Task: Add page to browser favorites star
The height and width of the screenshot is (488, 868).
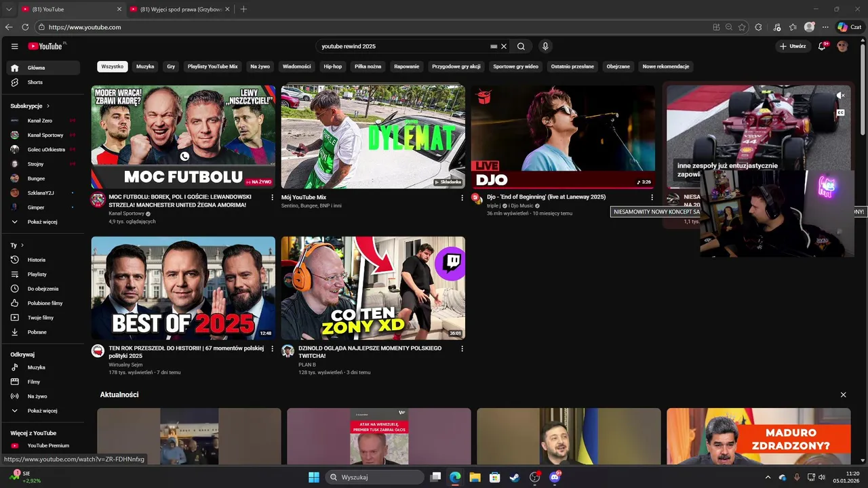Action: [742, 27]
